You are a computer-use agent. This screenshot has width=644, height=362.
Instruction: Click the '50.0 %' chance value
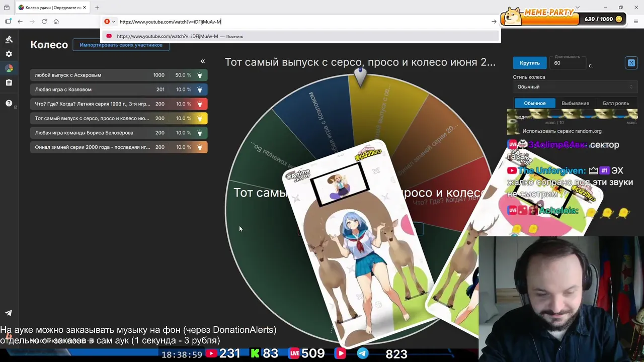pyautogui.click(x=183, y=75)
